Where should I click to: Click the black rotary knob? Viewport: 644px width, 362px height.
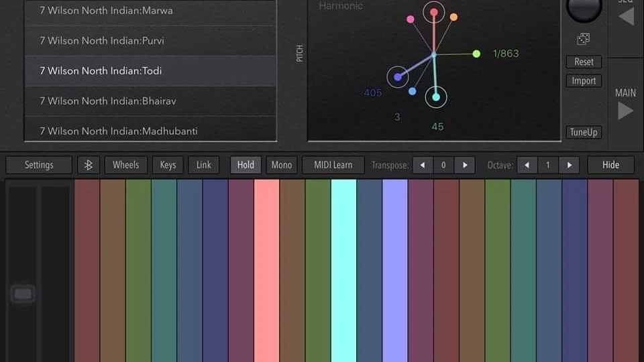[584, 8]
